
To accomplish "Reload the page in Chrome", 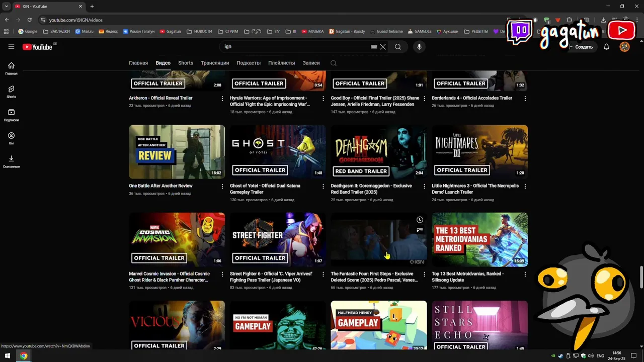I will click(x=29, y=20).
